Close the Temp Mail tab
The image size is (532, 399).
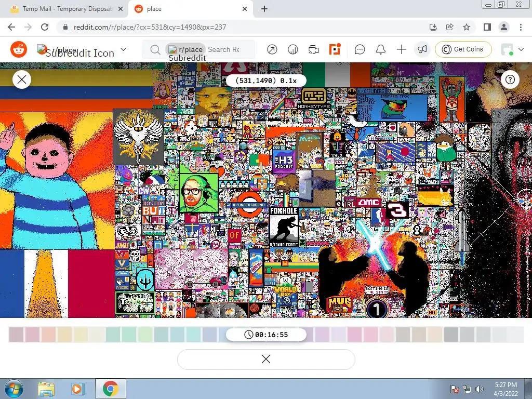[x=121, y=9]
